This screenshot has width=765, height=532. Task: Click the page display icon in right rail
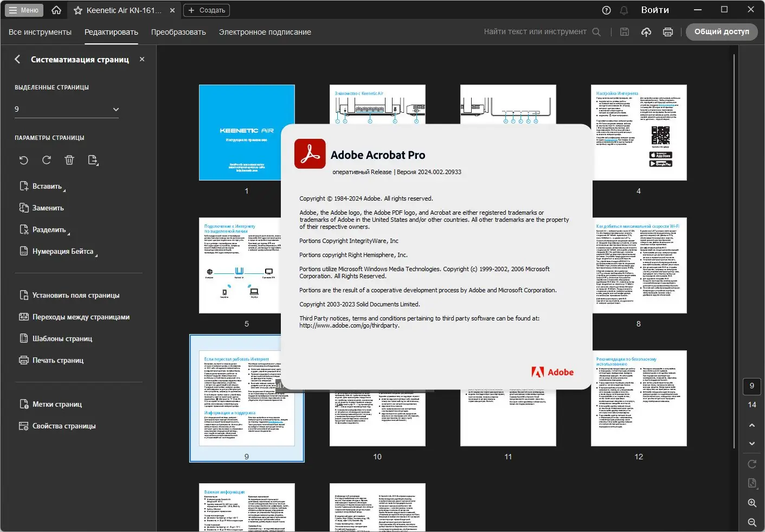click(752, 483)
